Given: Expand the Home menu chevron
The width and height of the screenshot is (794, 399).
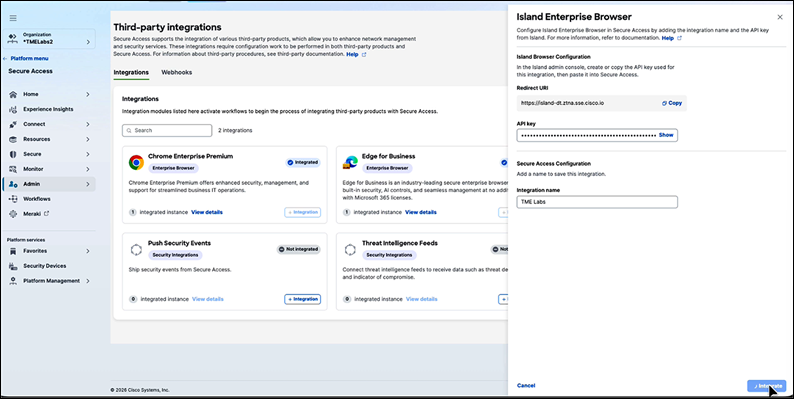Looking at the screenshot, I should pyautogui.click(x=88, y=94).
